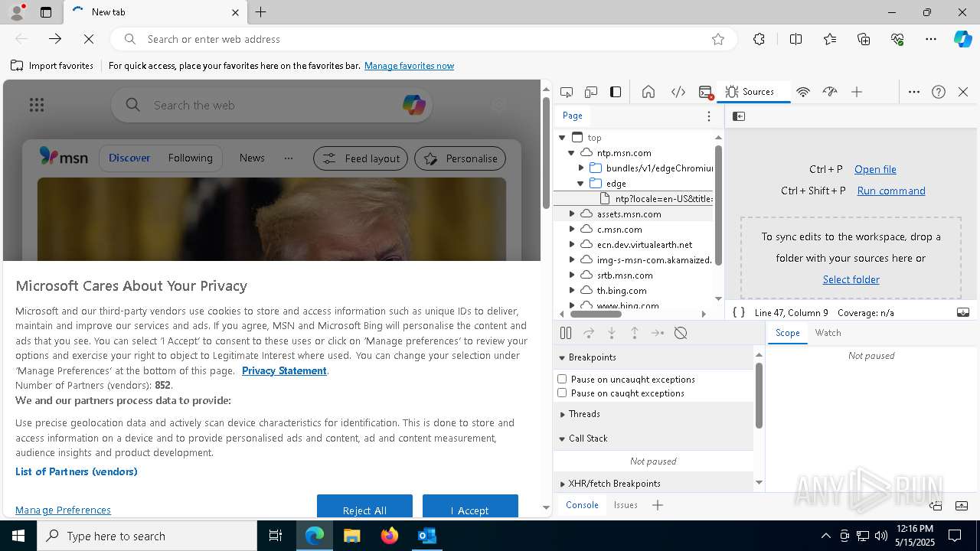Screen dimensions: 980x551
Task: Click the Select folder link
Action: tap(851, 279)
